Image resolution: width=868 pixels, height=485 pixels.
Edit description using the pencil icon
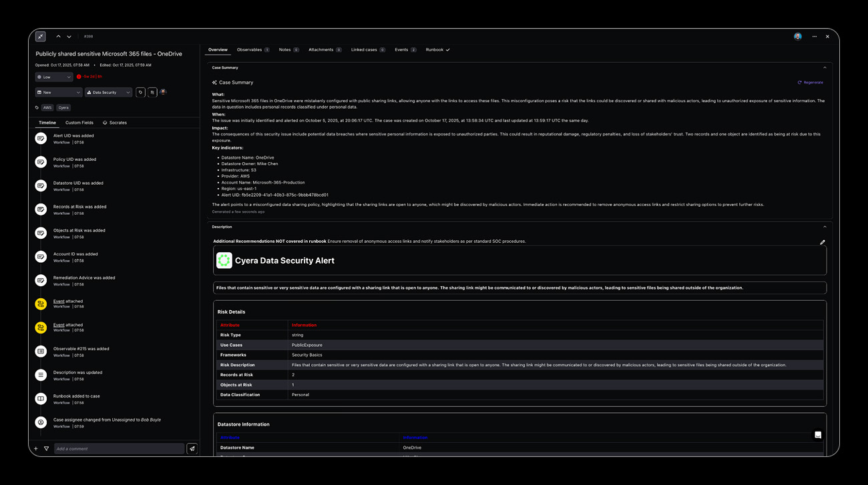click(822, 242)
